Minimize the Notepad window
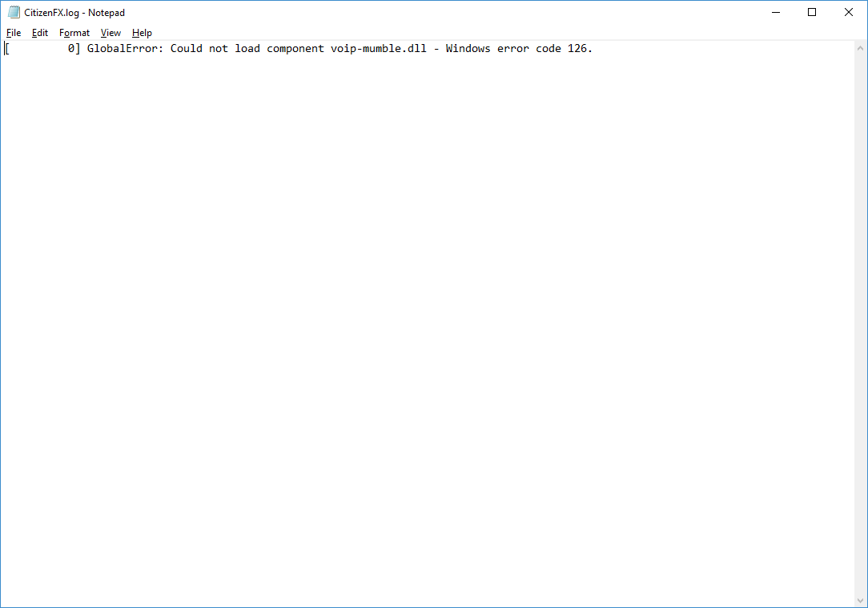 tap(775, 12)
